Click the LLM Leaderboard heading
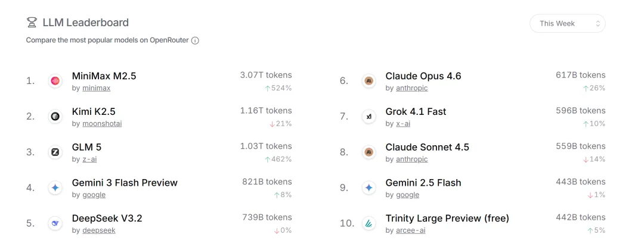Image resolution: width=644 pixels, height=250 pixels. (85, 23)
